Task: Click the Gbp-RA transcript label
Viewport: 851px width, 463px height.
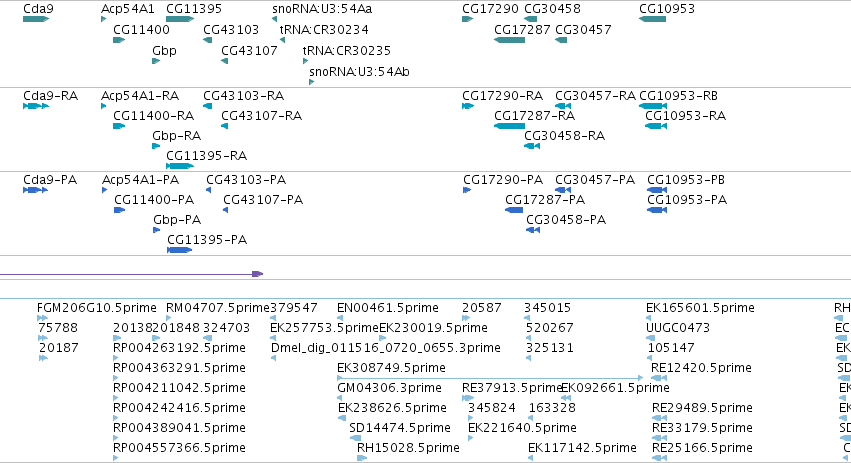Action: (x=176, y=136)
